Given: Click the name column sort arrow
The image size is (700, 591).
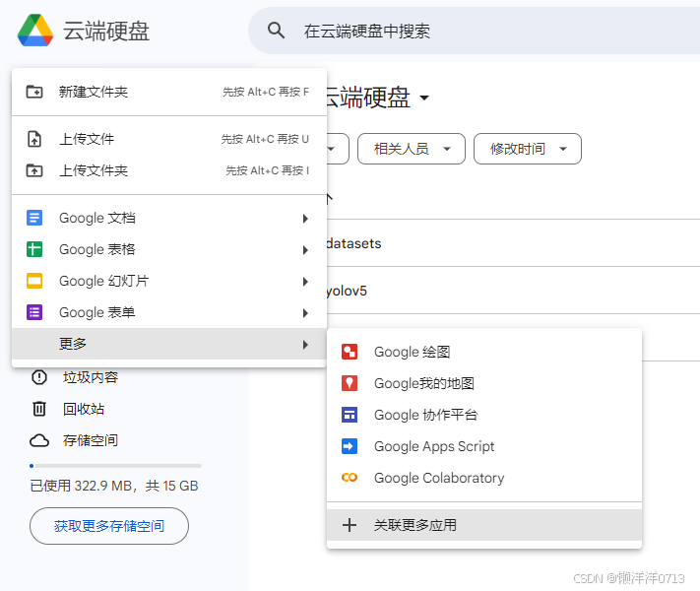Looking at the screenshot, I should (x=330, y=198).
